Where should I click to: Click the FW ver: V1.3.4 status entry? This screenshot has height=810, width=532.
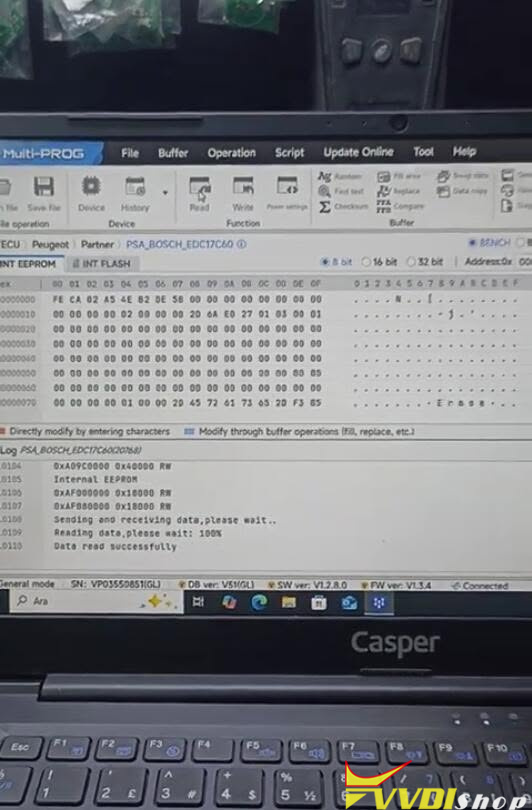pyautogui.click(x=396, y=585)
